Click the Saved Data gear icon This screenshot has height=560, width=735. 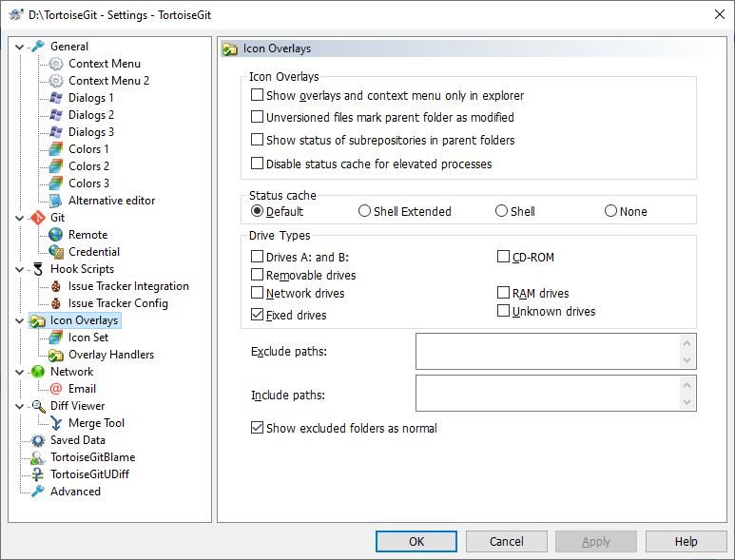pos(38,440)
